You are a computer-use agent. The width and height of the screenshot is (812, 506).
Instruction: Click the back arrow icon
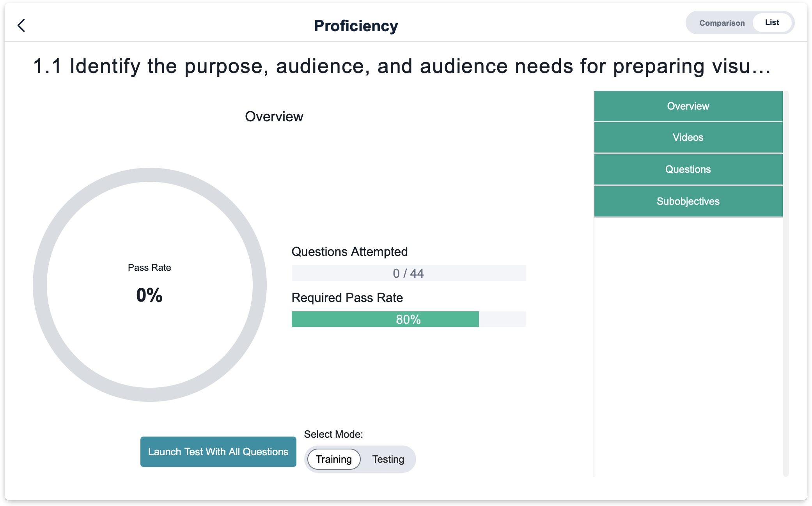coord(21,25)
